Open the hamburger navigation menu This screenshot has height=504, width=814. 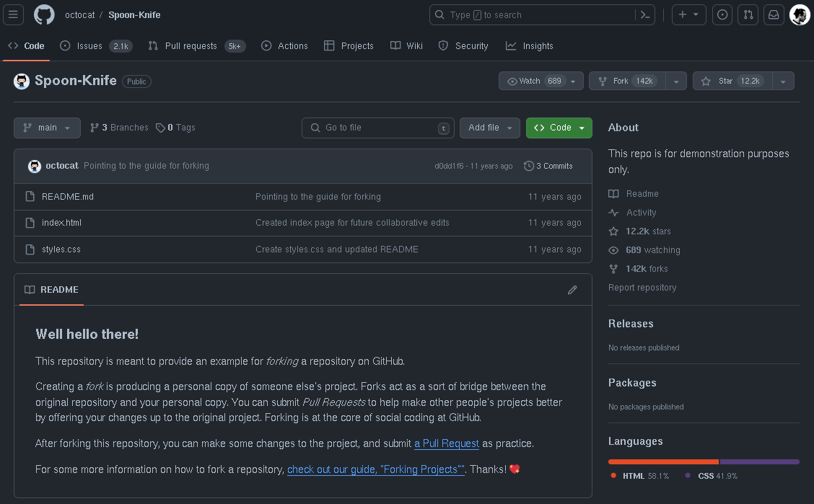[x=14, y=14]
